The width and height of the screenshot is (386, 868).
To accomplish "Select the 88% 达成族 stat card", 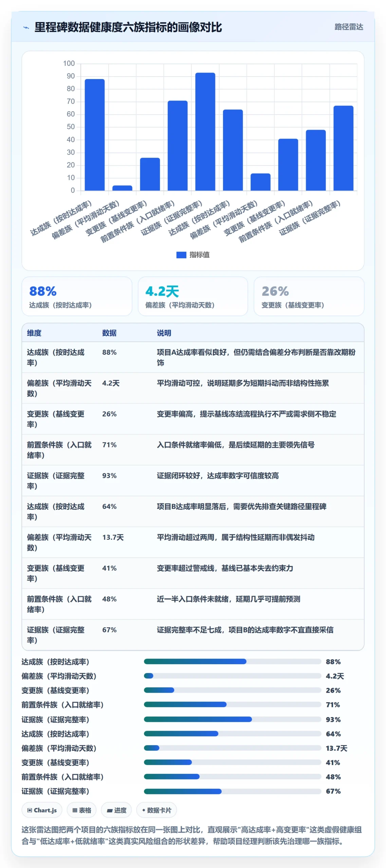I will tap(77, 296).
